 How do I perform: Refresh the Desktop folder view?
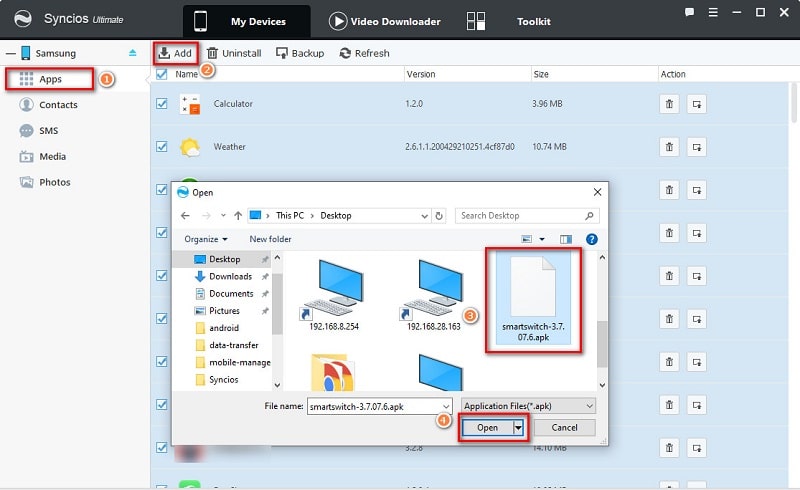click(439, 216)
